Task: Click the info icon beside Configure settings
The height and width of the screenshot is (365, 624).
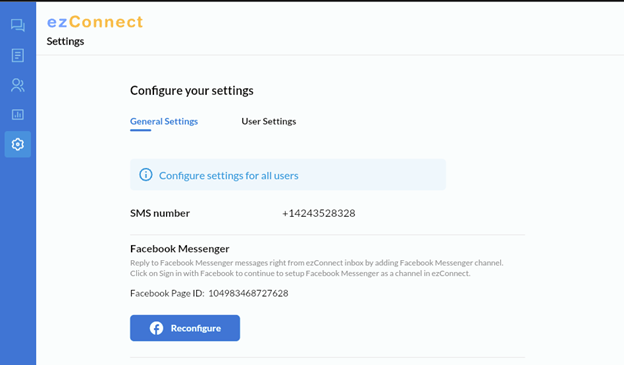Action: (x=146, y=174)
